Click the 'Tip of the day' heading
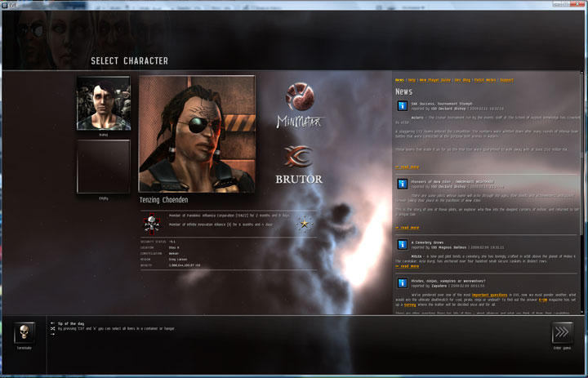This screenshot has height=378, width=588. (x=71, y=323)
